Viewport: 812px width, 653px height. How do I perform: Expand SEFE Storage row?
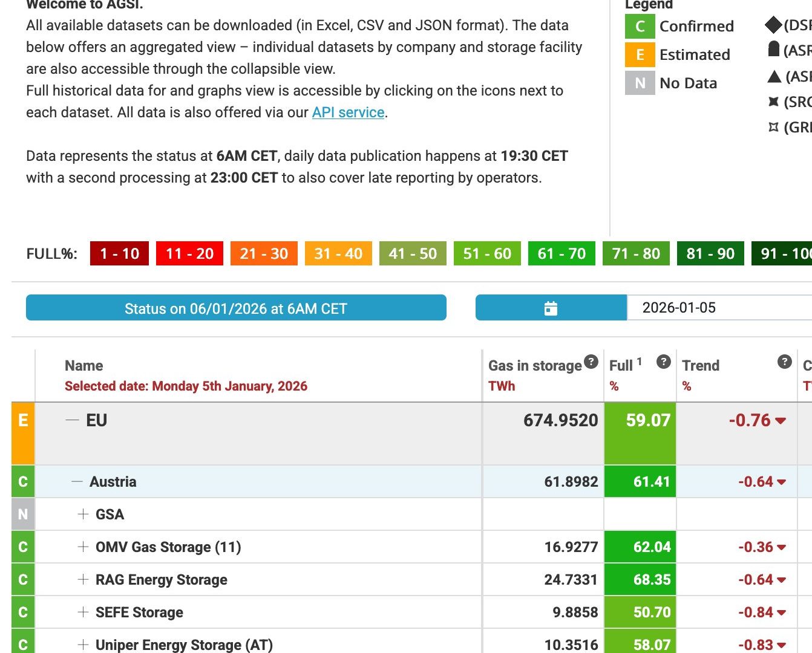[83, 612]
